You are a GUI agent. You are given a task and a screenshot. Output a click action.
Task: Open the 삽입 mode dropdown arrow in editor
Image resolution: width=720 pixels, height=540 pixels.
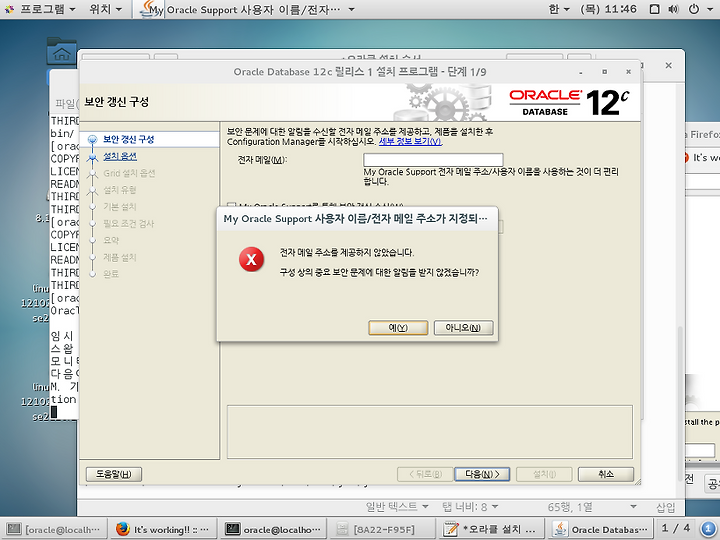634,507
